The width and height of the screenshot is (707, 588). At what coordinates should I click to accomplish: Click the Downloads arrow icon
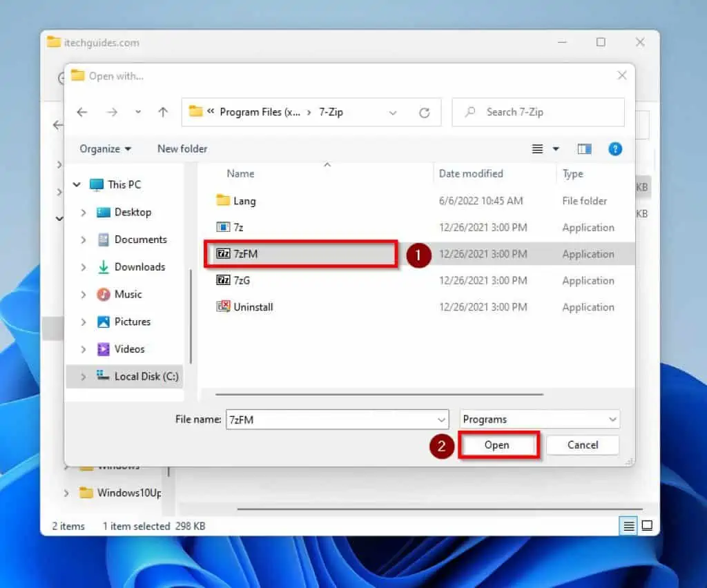[104, 267]
